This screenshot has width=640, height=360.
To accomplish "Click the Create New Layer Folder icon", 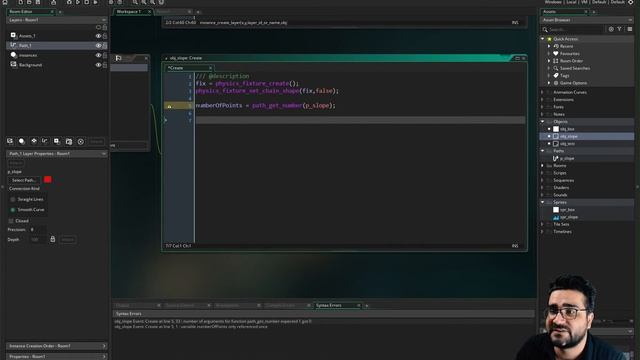I will [69, 141].
